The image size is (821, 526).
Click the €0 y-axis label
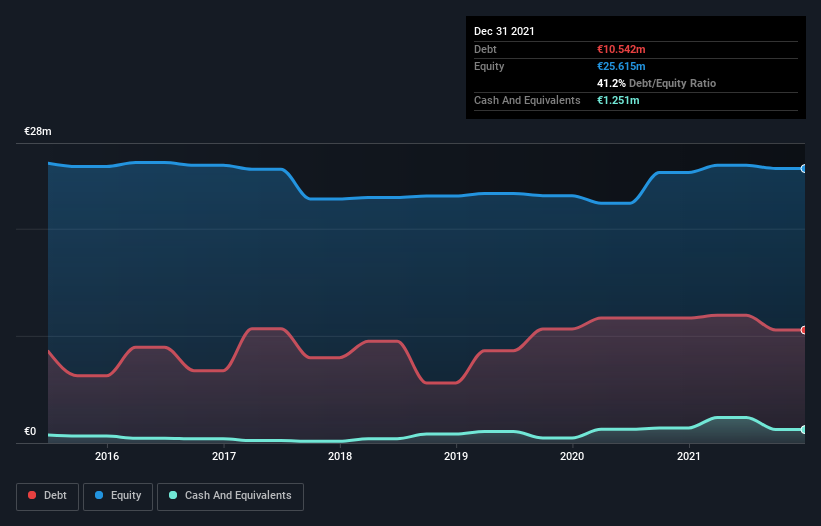click(x=30, y=432)
